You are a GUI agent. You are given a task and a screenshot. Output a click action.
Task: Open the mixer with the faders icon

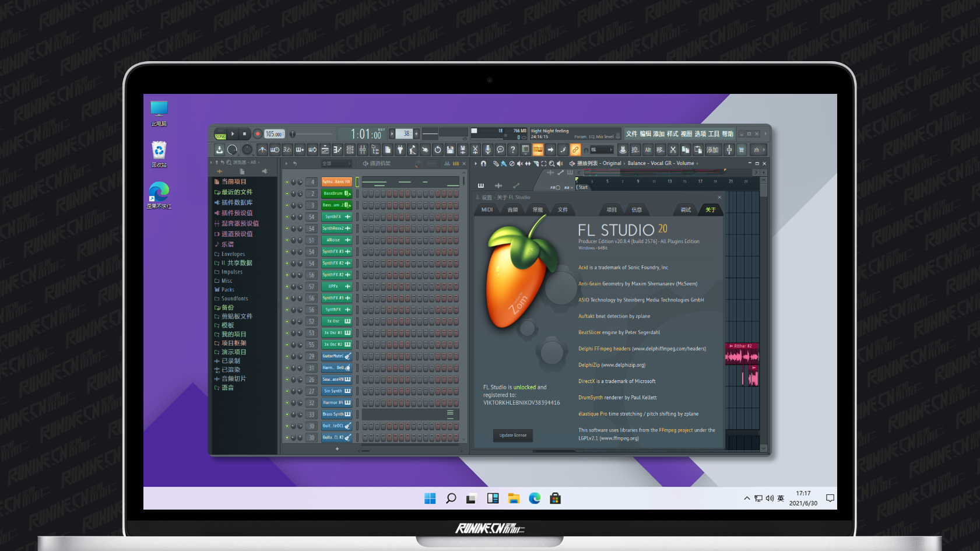[x=363, y=150]
